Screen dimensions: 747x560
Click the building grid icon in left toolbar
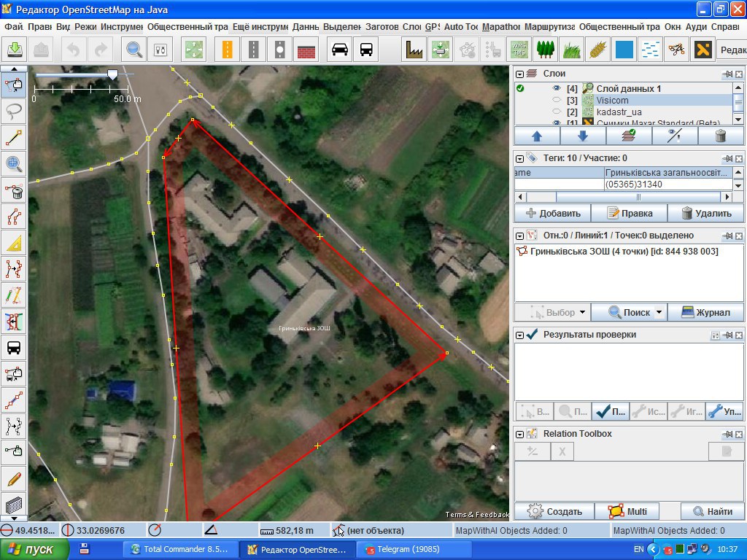pos(14,505)
